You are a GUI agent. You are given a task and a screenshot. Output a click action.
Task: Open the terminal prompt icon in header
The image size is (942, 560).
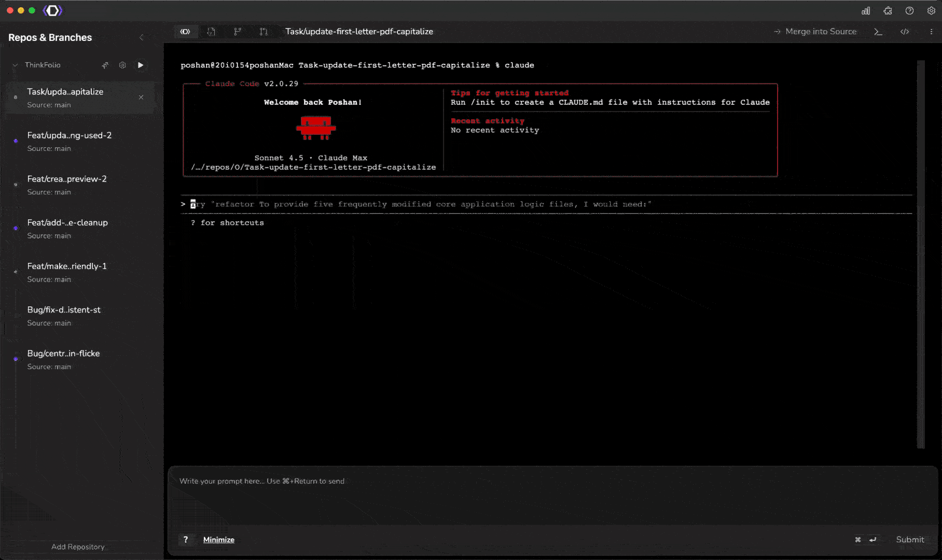(x=878, y=32)
